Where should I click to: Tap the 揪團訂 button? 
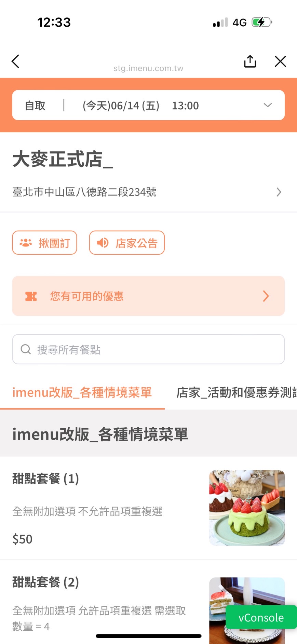point(45,243)
